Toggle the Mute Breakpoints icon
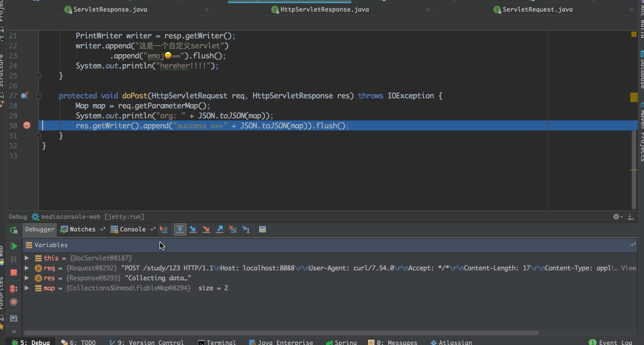The height and width of the screenshot is (345, 644). coord(14,302)
